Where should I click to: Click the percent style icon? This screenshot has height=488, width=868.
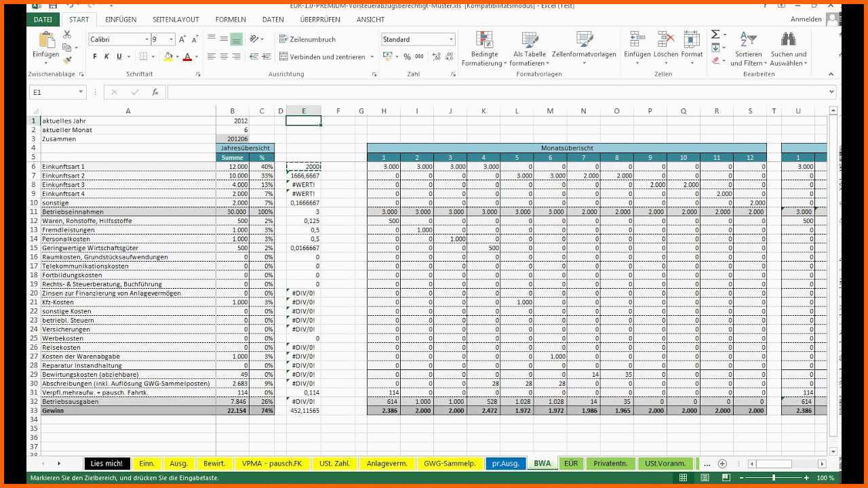[407, 57]
